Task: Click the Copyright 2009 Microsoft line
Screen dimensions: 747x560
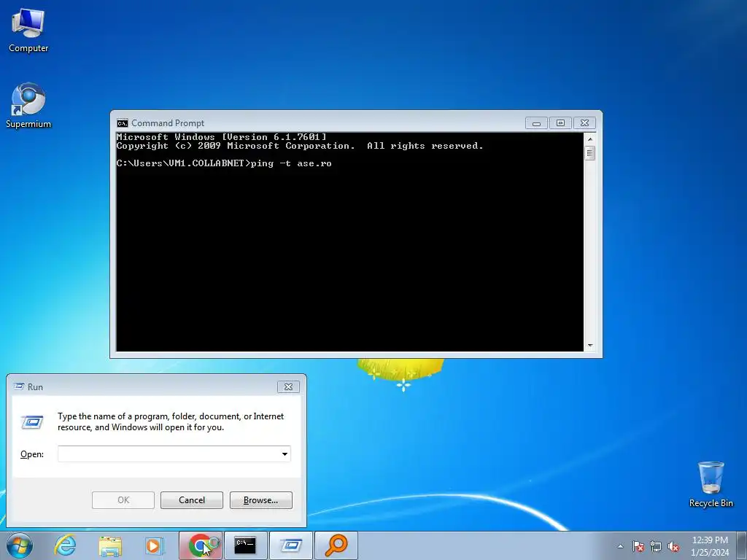Action: click(300, 146)
